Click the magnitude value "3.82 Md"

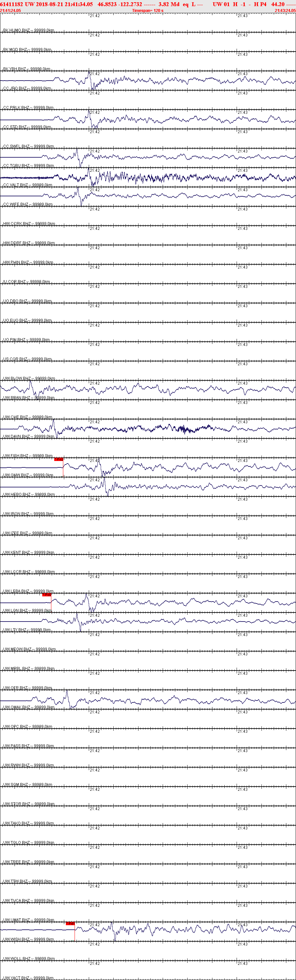click(169, 4)
